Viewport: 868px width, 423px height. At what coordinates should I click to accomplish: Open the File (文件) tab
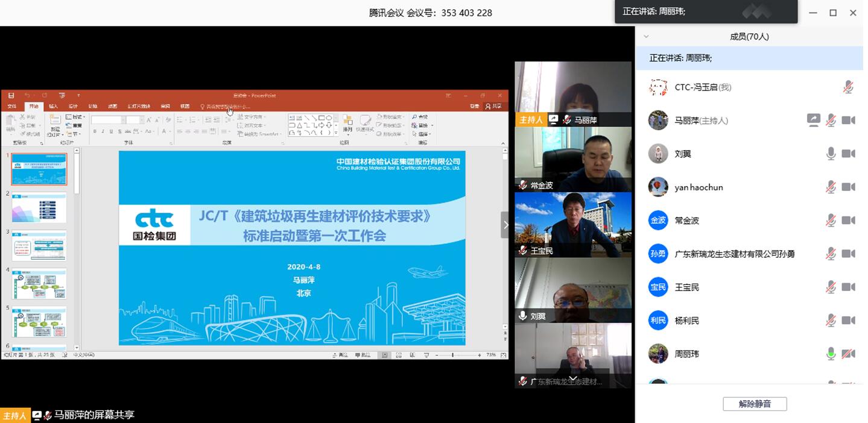click(x=12, y=107)
